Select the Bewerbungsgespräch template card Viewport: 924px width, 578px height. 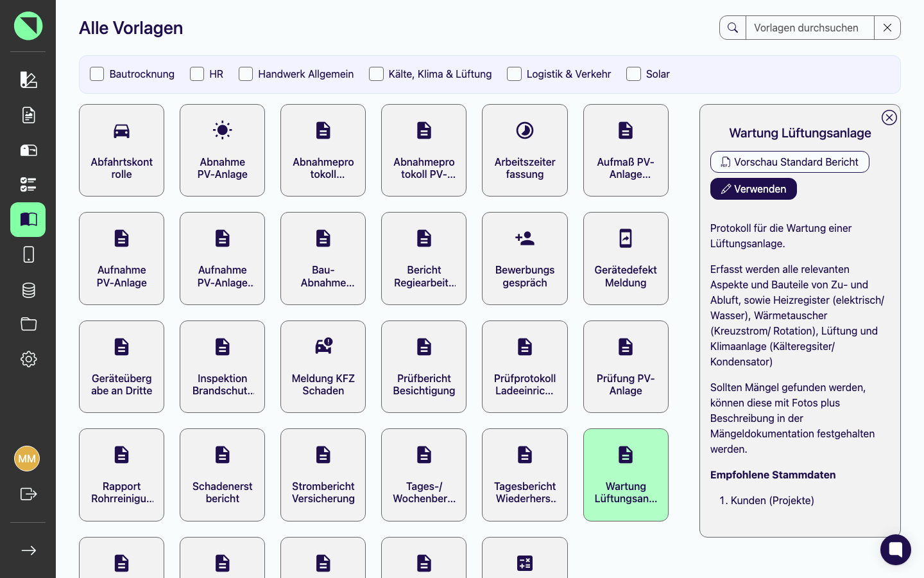click(x=525, y=258)
